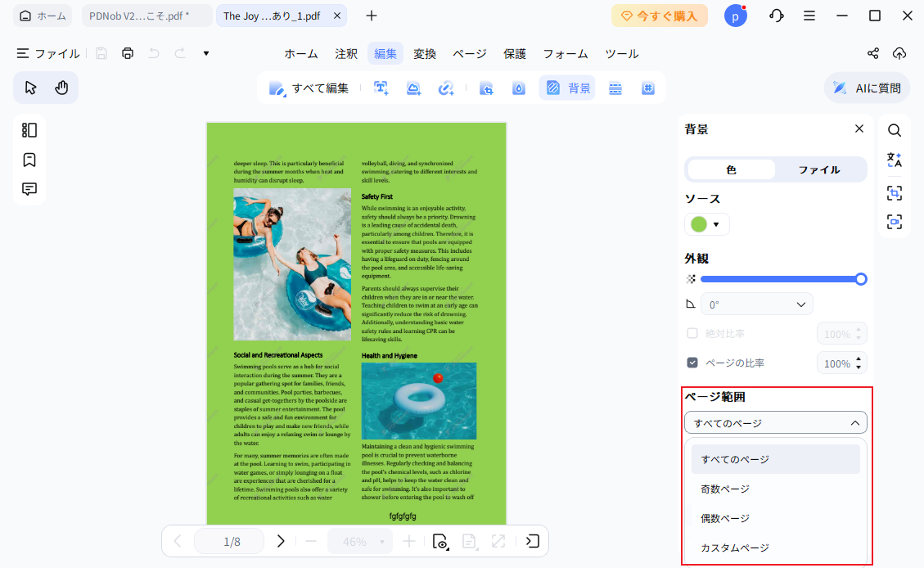Expand the background color picker dropdown
This screenshot has width=924, height=568.
707,224
